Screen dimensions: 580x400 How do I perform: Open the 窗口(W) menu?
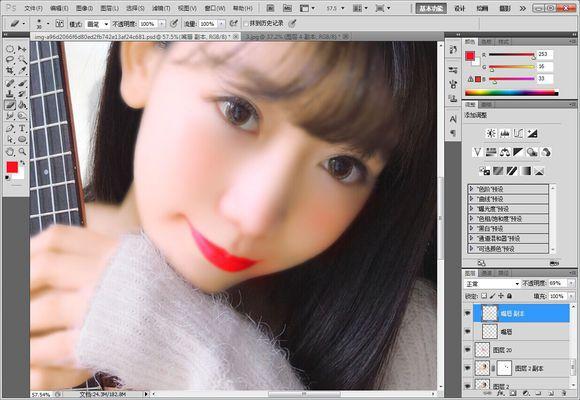(215, 8)
